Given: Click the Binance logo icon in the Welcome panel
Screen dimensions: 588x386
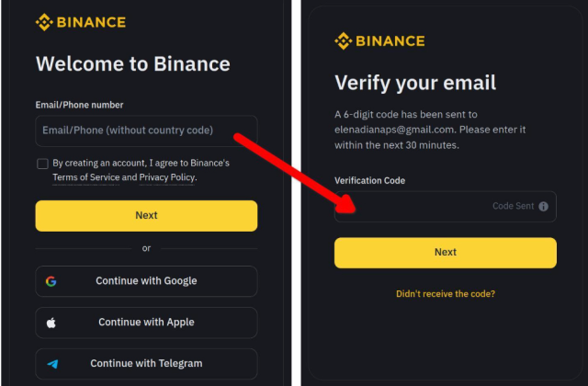Looking at the screenshot, I should tap(44, 22).
